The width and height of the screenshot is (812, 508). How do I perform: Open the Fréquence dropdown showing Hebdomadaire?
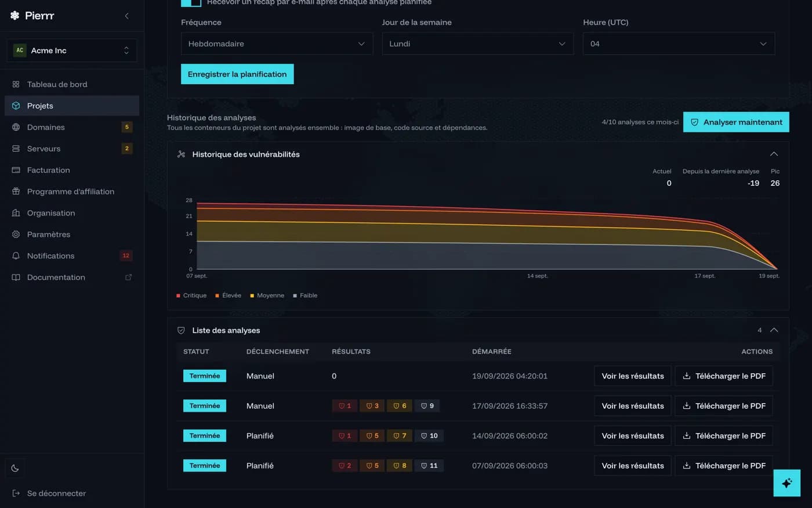[x=277, y=44]
